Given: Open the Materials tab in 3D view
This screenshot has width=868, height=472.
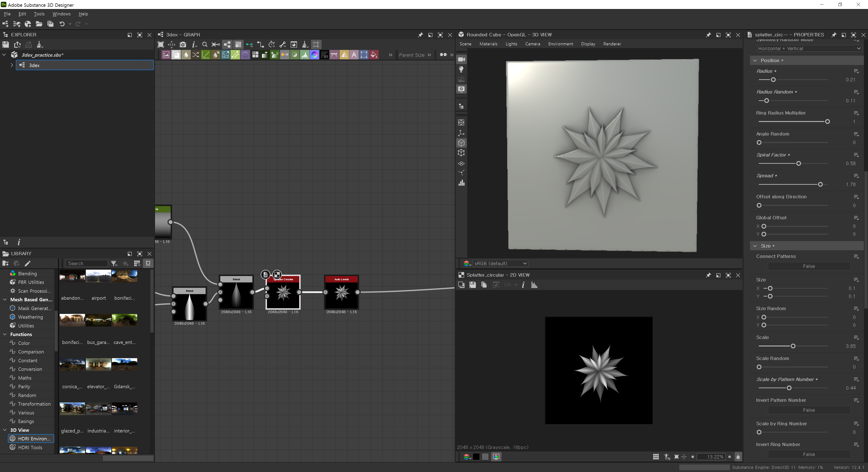Looking at the screenshot, I should coord(488,44).
